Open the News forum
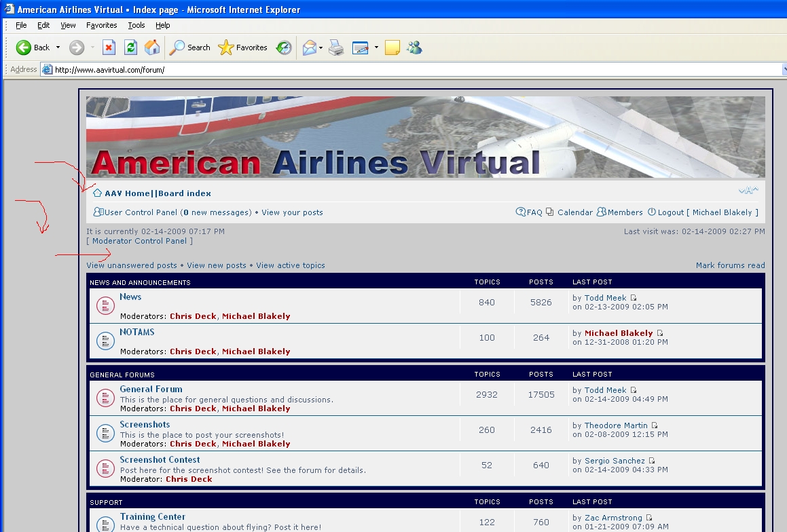787x532 pixels. click(x=130, y=297)
